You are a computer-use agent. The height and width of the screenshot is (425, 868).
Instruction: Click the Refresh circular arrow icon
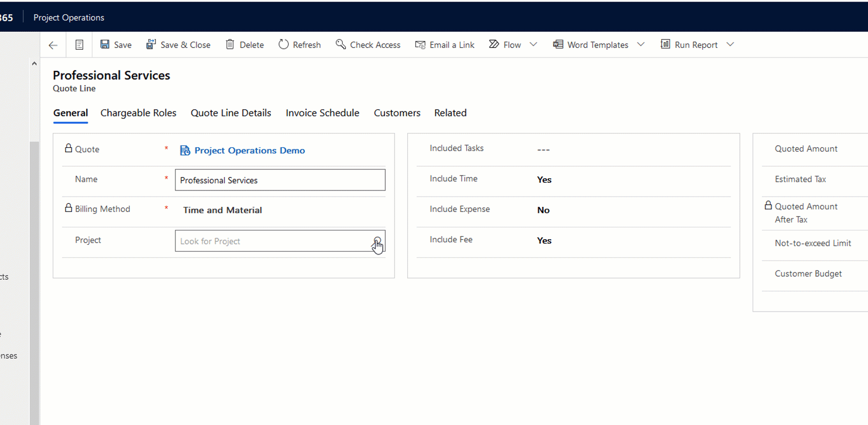(x=284, y=45)
